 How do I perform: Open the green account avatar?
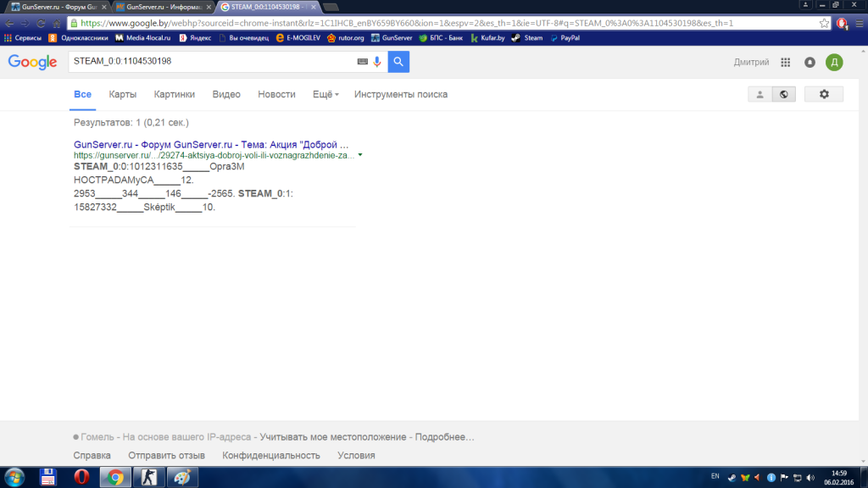pyautogui.click(x=834, y=62)
